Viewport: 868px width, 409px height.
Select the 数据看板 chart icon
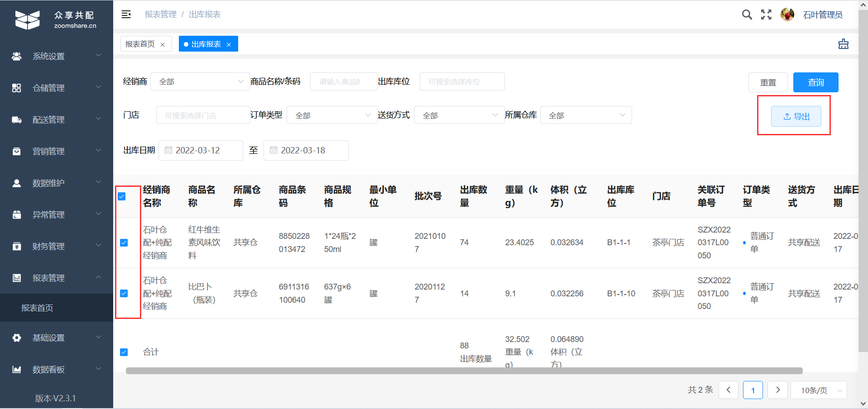[x=17, y=369]
